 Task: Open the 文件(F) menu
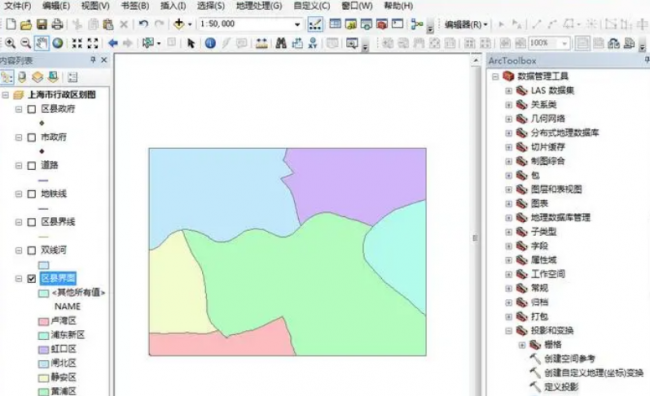click(17, 6)
